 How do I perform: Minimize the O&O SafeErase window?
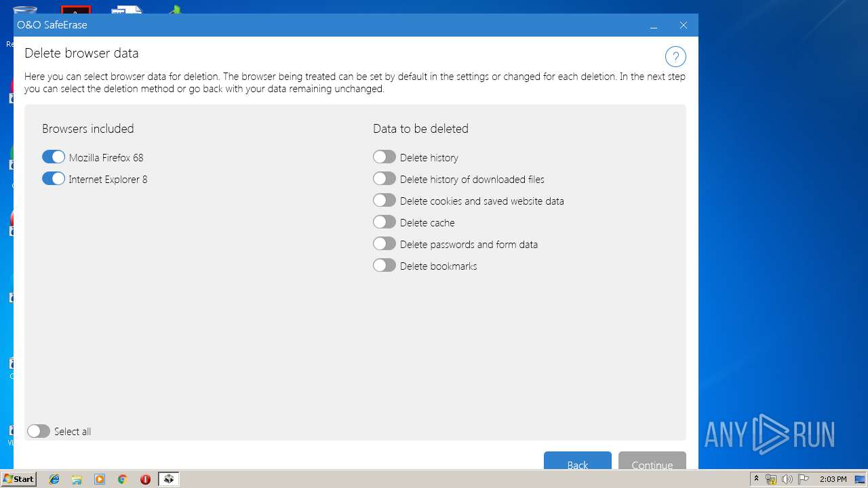pos(654,25)
